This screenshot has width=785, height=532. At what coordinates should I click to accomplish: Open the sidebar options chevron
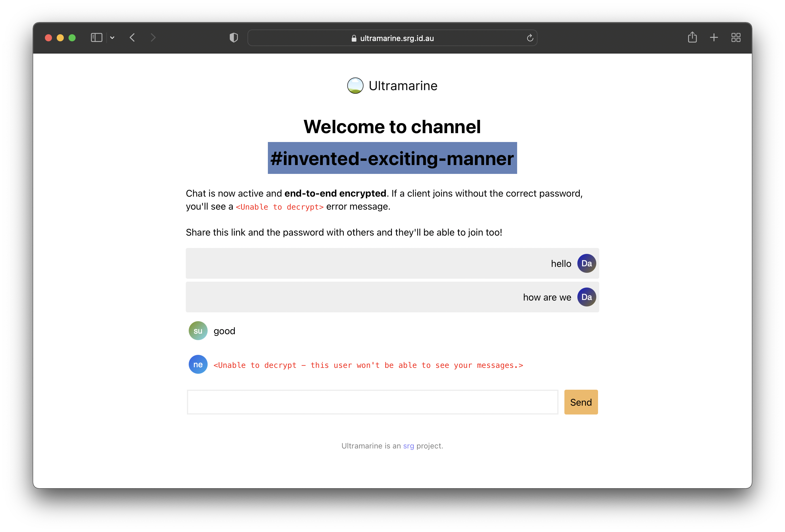coord(113,37)
